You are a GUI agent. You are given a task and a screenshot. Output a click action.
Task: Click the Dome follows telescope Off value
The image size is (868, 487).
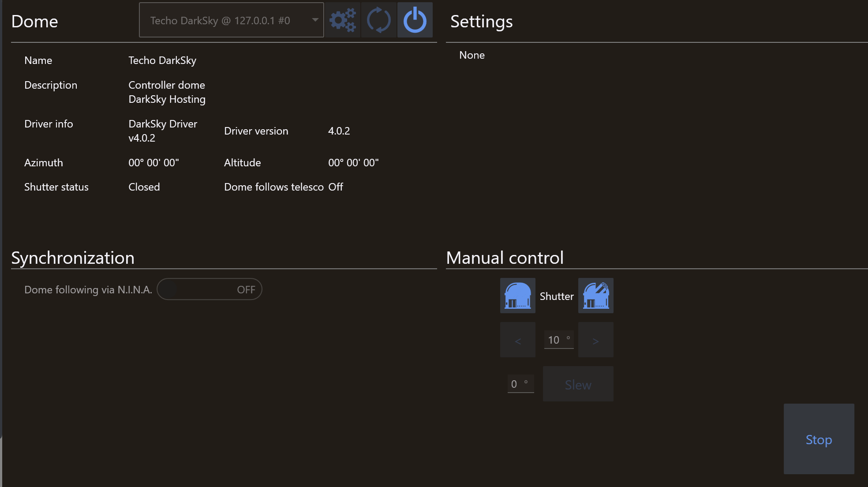[x=336, y=187]
